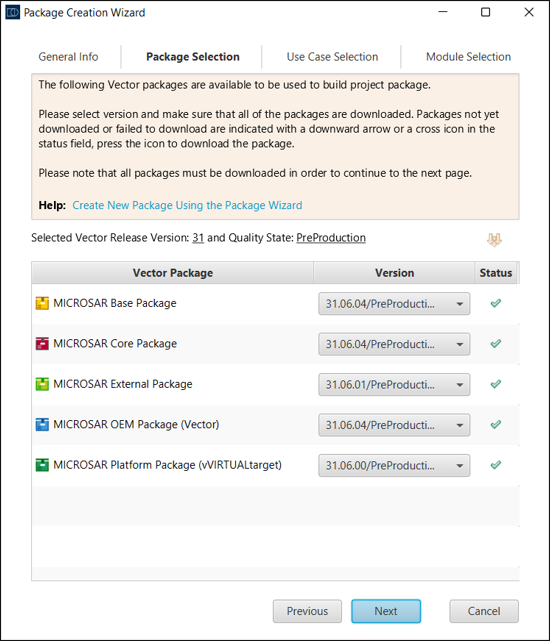This screenshot has height=641, width=550.
Task: Select the MICROSAR External Package row text
Action: 123,384
